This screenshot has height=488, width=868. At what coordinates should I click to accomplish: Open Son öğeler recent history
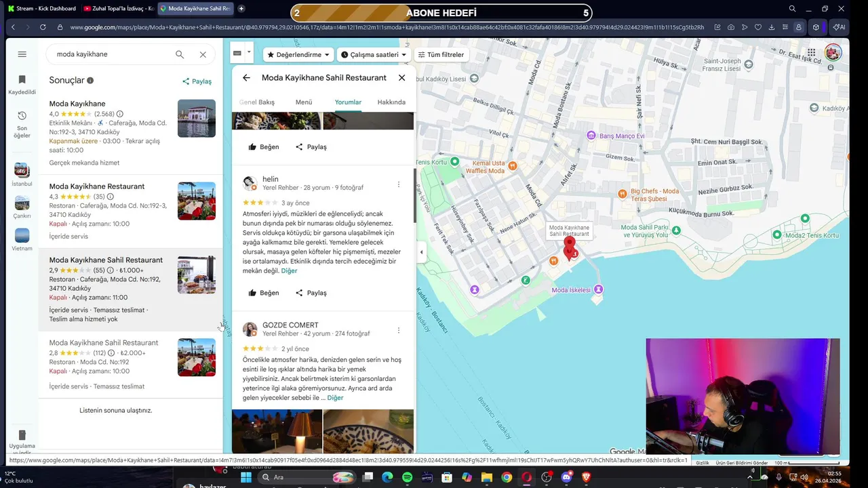22,124
